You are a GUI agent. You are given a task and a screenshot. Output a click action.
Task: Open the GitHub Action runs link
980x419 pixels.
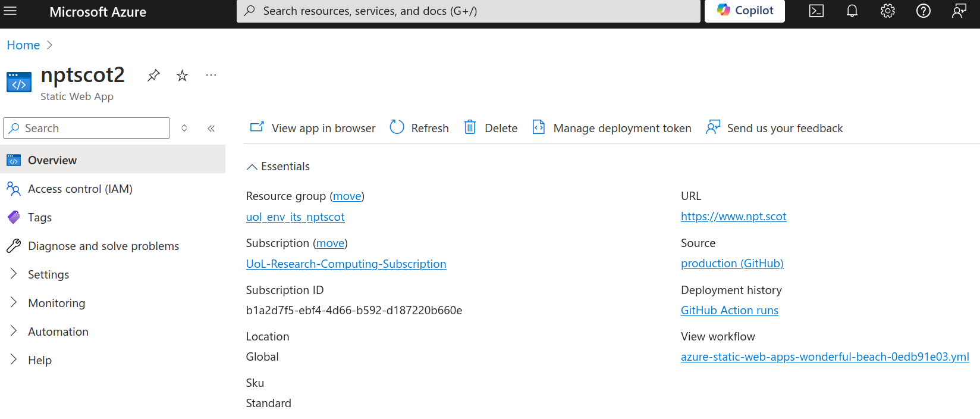(x=729, y=311)
